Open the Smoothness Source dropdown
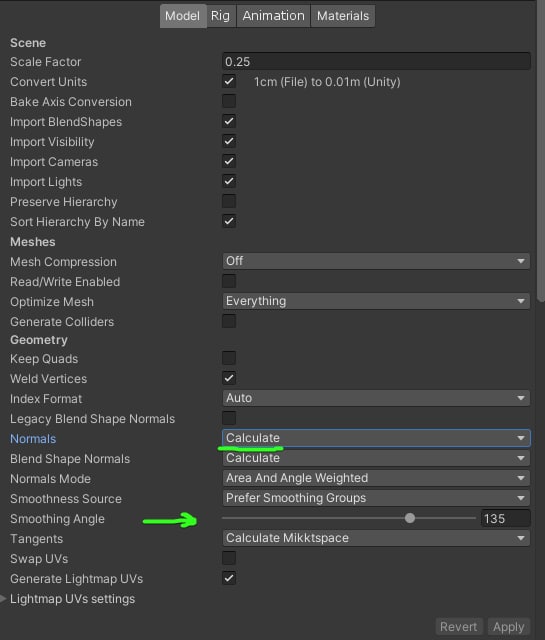Screen dimensions: 545x640 (x=376, y=498)
